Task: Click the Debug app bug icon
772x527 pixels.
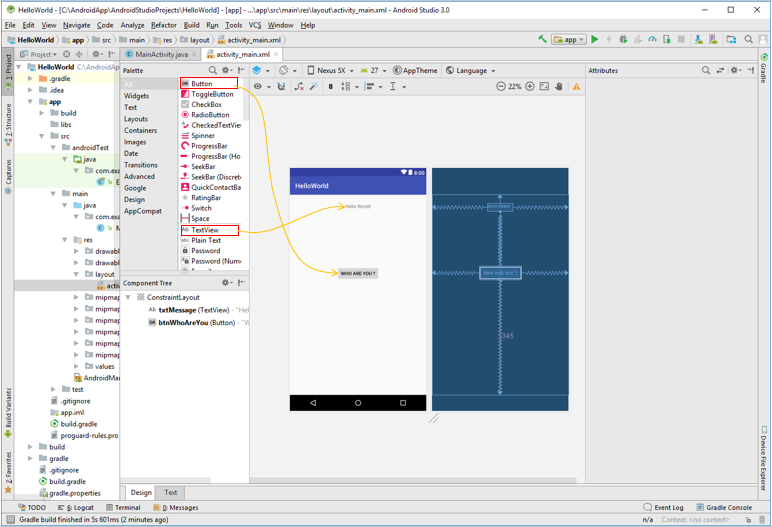Action: click(x=623, y=39)
